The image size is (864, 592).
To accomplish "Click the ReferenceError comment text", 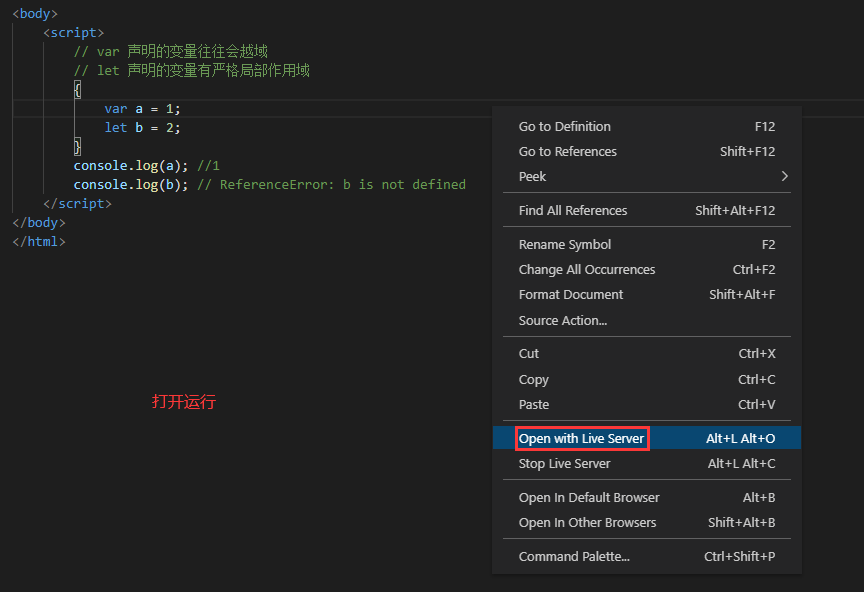I will tap(331, 185).
